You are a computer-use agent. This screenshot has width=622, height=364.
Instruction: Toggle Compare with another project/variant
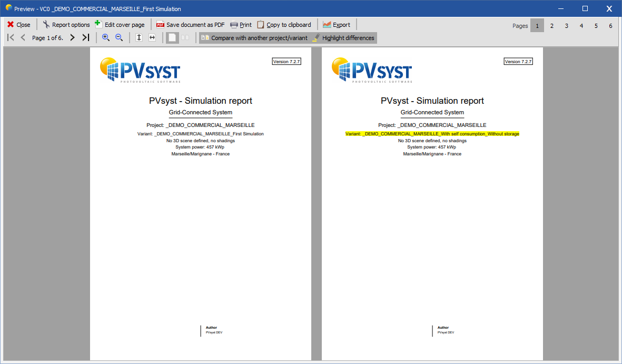(254, 38)
